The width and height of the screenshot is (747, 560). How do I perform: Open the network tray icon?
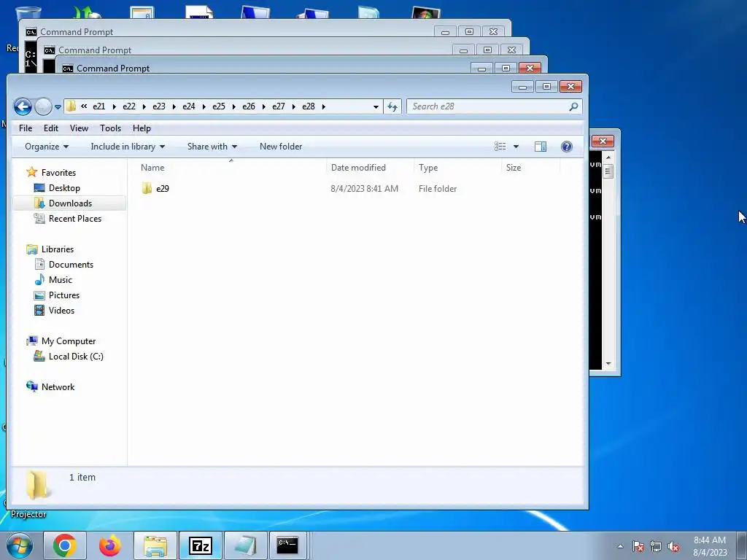pyautogui.click(x=656, y=546)
